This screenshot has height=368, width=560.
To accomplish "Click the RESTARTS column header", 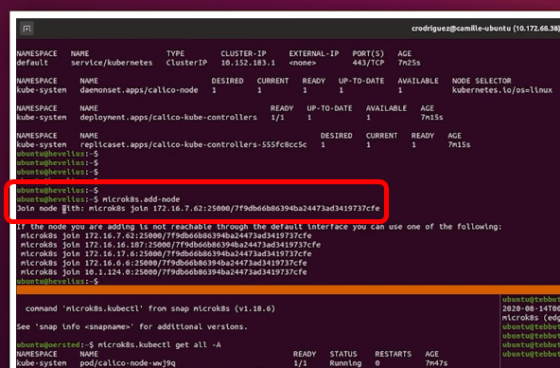I will click(393, 354).
